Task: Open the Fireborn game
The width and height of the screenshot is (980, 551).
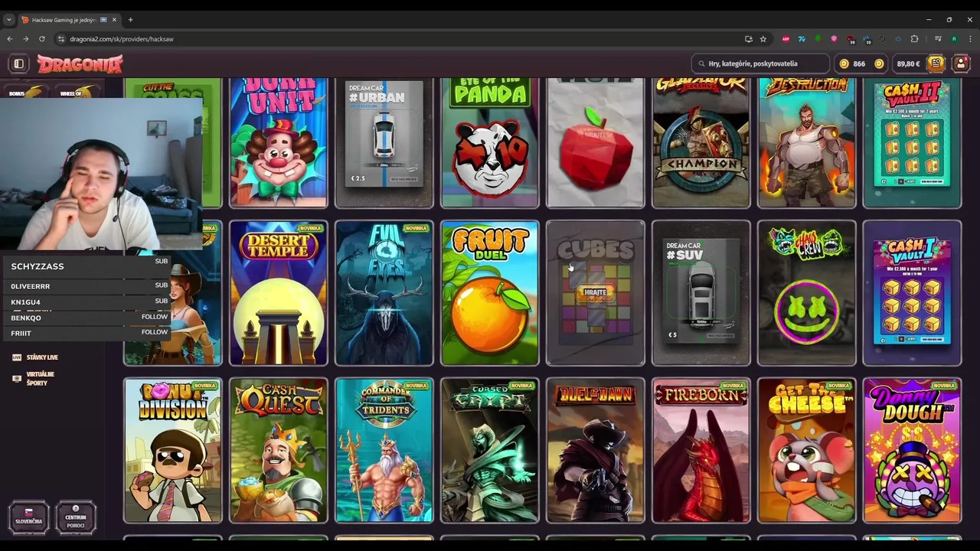Action: point(701,451)
